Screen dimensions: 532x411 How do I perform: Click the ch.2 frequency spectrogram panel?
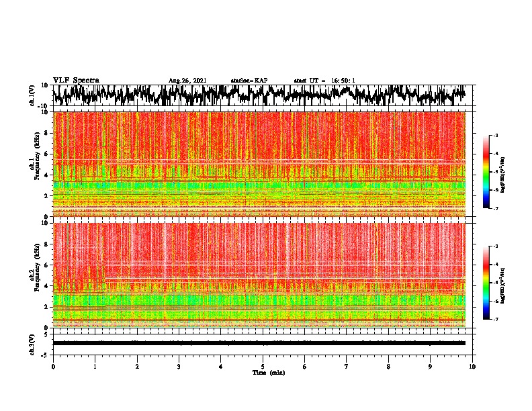[259, 275]
